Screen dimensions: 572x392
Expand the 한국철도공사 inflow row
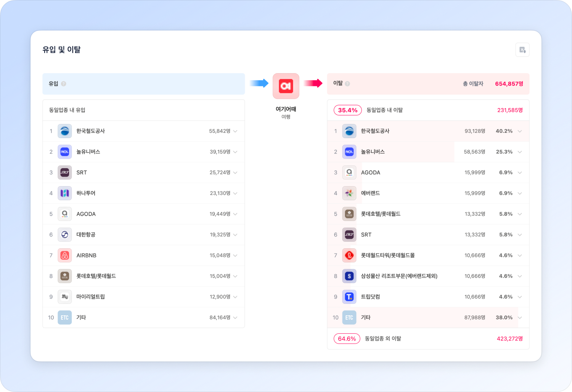pos(235,131)
